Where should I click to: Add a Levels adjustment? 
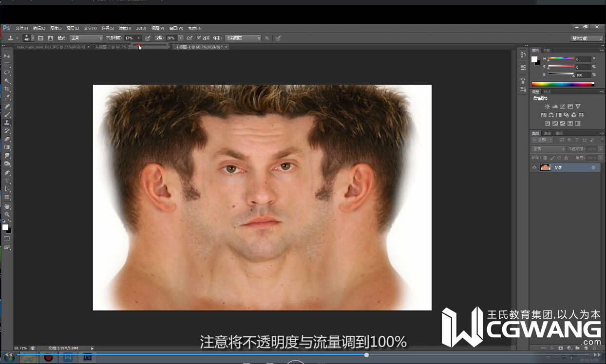pos(555,107)
